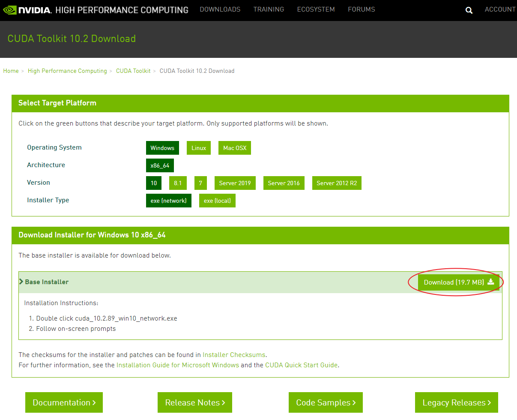Open the search magnifier icon
The image size is (517, 420).
pyautogui.click(x=469, y=10)
